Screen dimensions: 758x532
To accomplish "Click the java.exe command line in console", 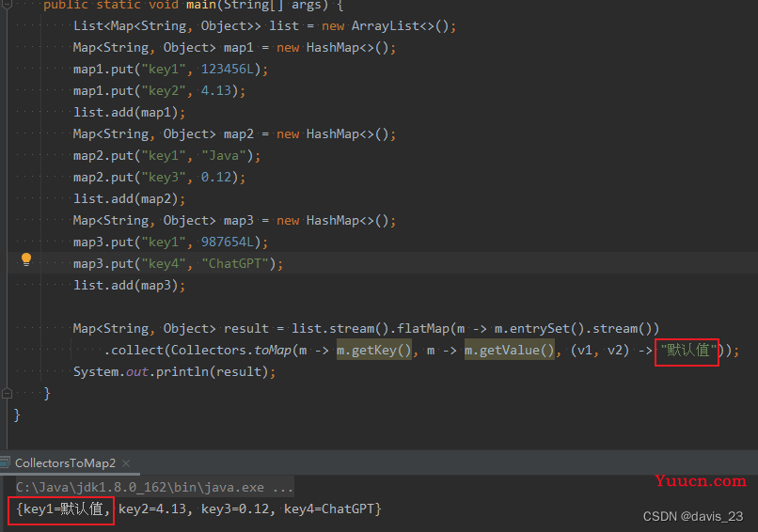I will [154, 487].
